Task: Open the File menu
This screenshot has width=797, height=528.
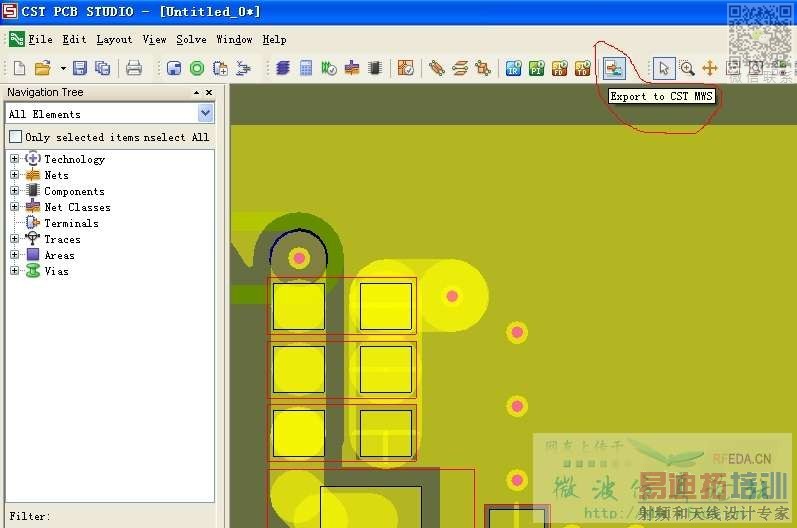Action: [40, 39]
